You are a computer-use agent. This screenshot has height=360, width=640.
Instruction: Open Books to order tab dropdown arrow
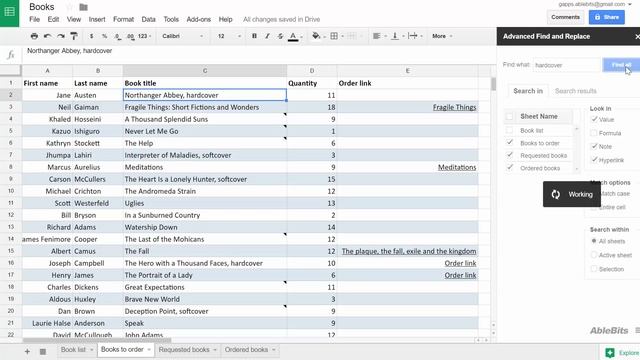pos(149,350)
